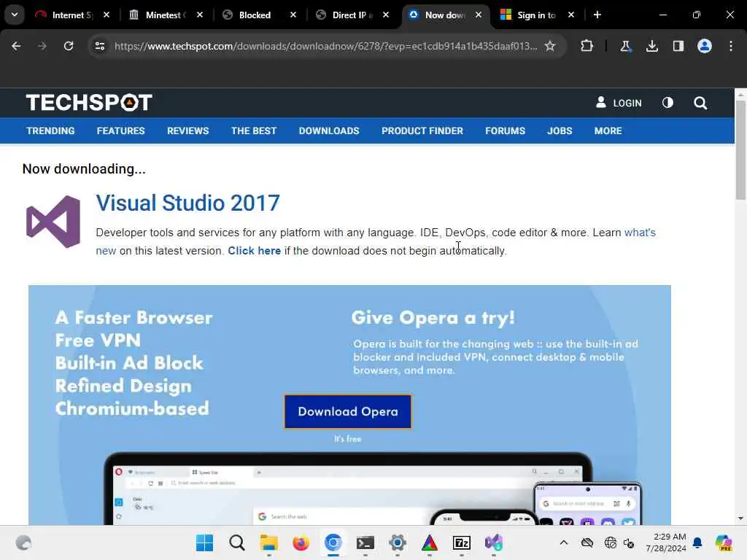The width and height of the screenshot is (747, 560).
Task: Click the Visual Studio purple logo
Action: pos(53,222)
